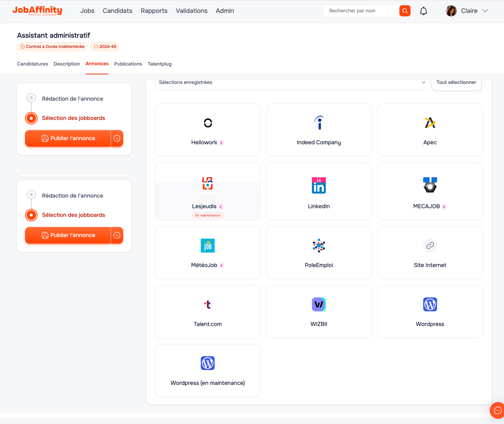Open the chat support bubble
The height and width of the screenshot is (424, 504).
[497, 411]
